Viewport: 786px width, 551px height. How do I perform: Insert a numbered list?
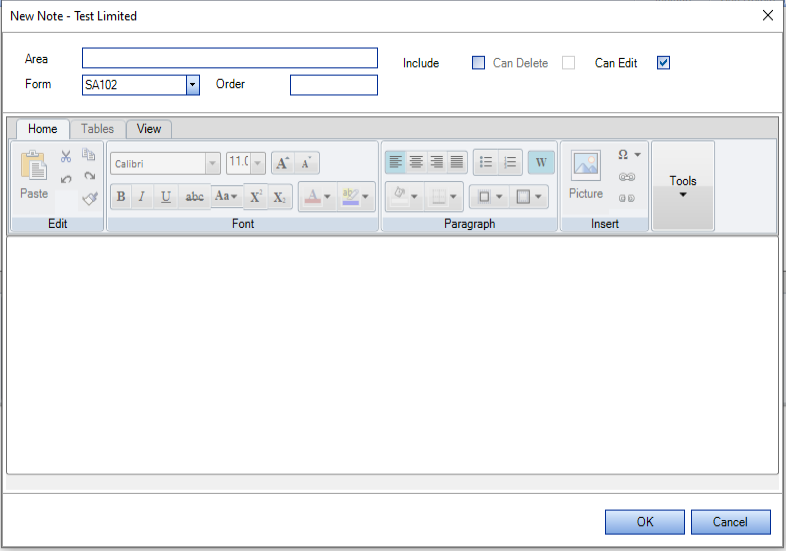coord(510,162)
